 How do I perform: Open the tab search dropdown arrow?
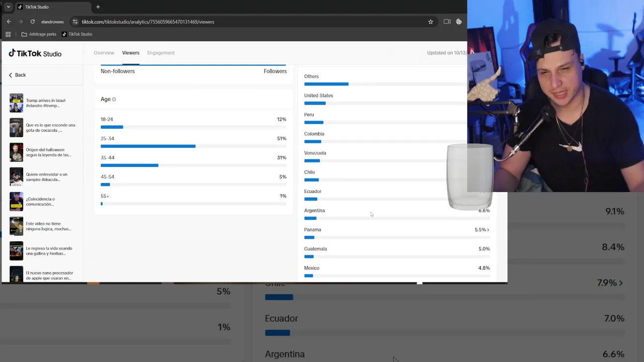pyautogui.click(x=8, y=7)
